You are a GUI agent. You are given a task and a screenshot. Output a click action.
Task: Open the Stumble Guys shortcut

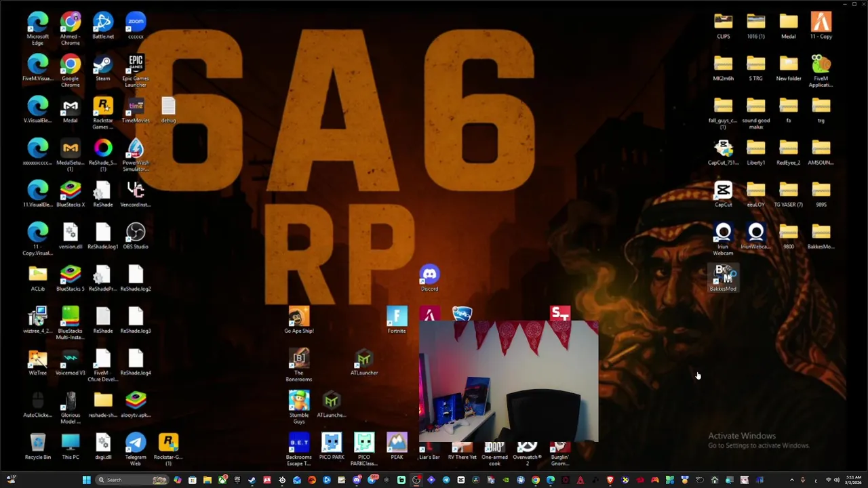tap(299, 407)
